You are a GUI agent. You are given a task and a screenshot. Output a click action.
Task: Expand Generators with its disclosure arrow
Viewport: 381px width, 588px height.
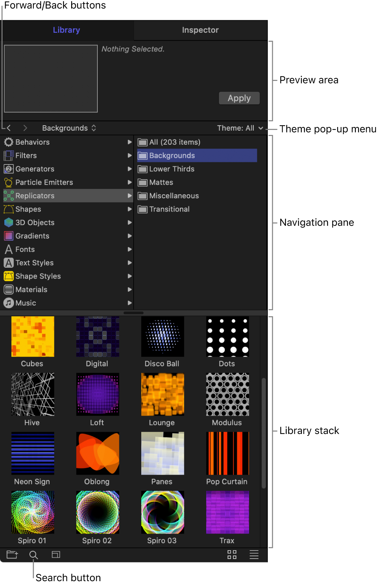130,169
